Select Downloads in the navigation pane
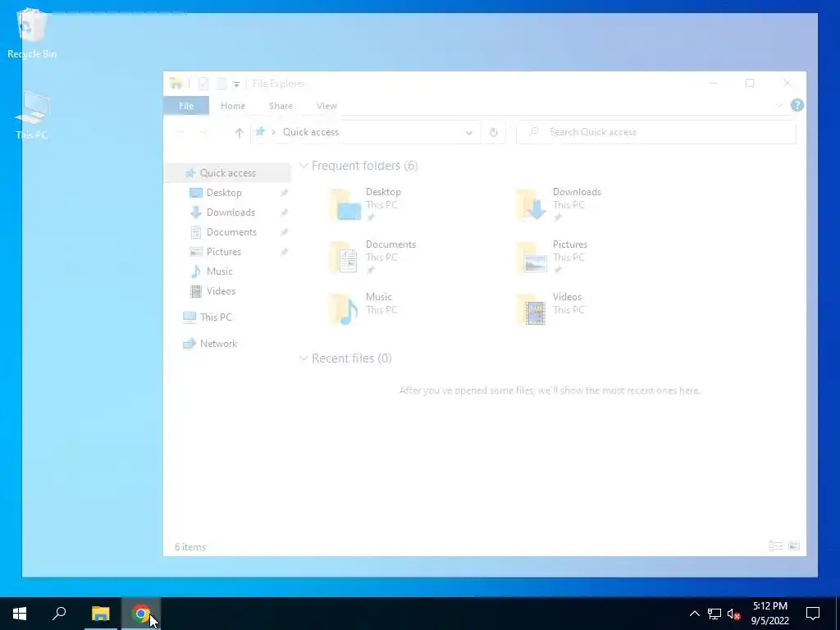Screen dimensions: 840x630 click(x=231, y=212)
